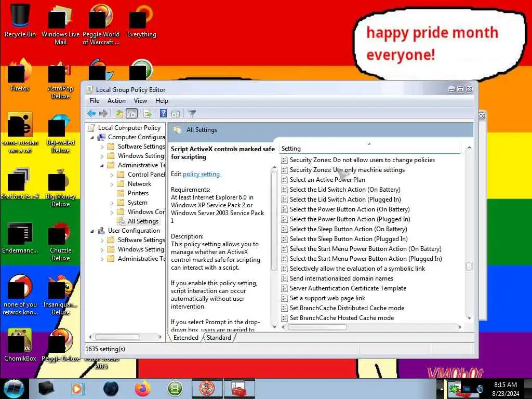Toggle Show/Hide Console Tree toolbar icon
Viewport: 532px width, 399px height.
point(131,114)
